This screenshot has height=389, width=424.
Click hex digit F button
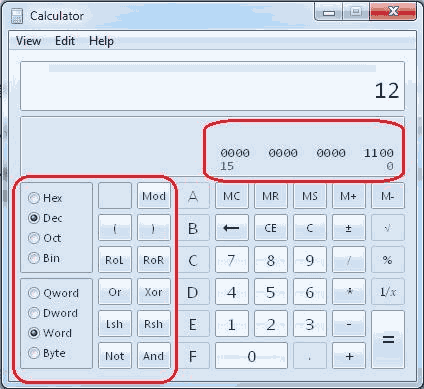(x=193, y=356)
